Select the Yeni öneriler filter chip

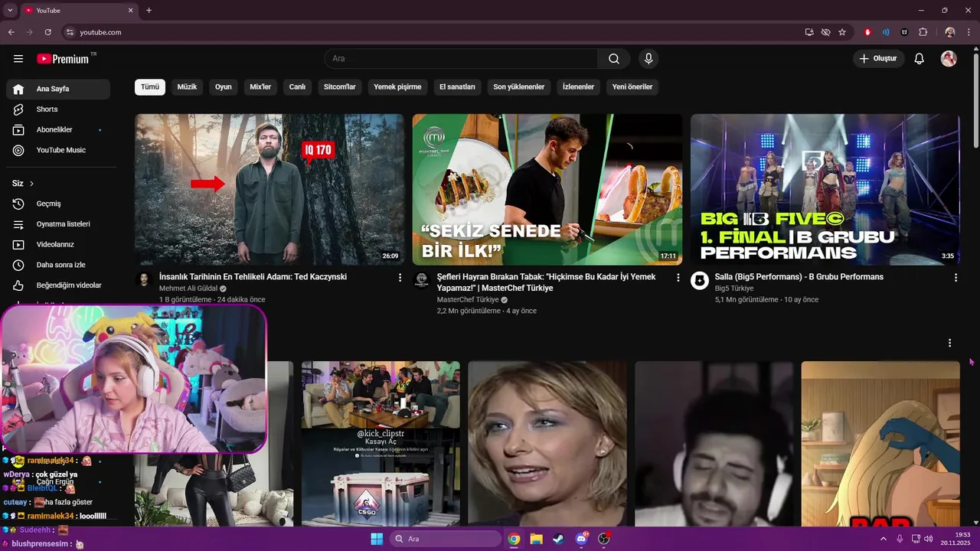pyautogui.click(x=632, y=87)
